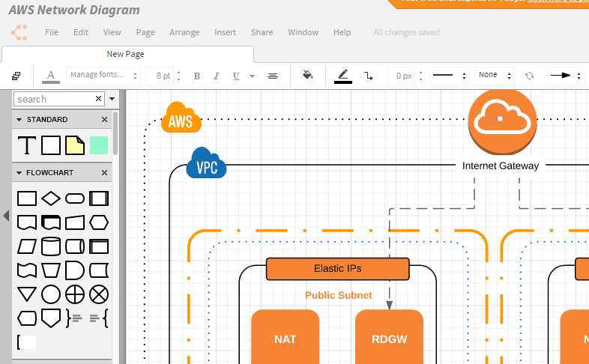Open the Help menu

tap(342, 33)
